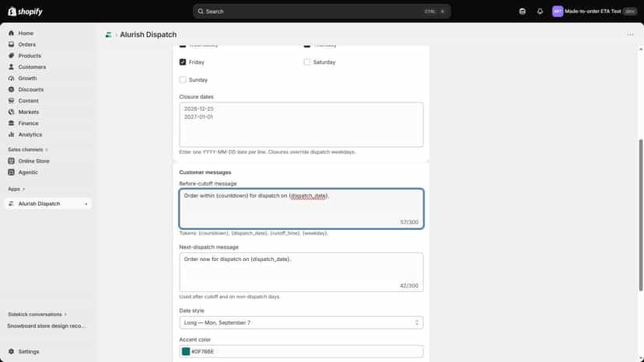Click the Shopify logo
This screenshot has width=644, height=362.
coord(25,12)
